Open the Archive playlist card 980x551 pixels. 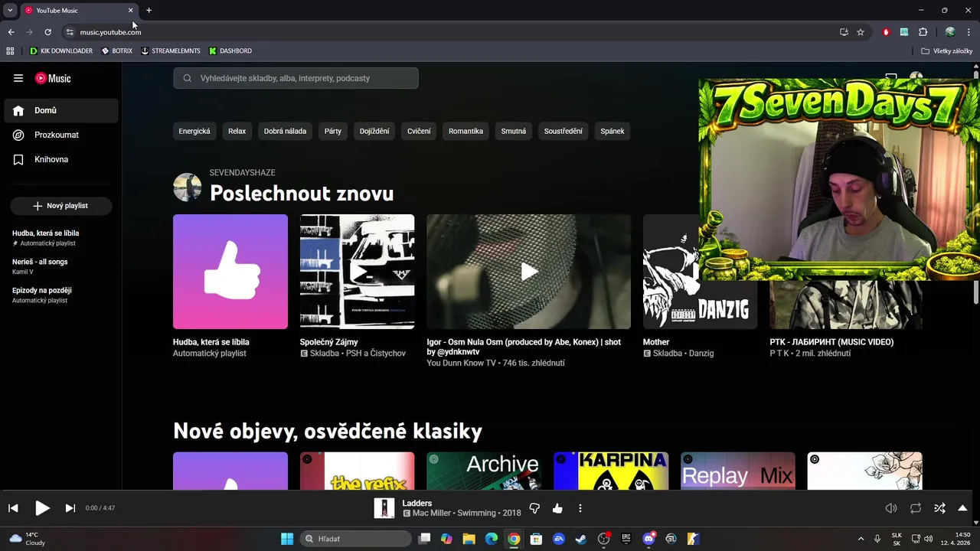[484, 471]
